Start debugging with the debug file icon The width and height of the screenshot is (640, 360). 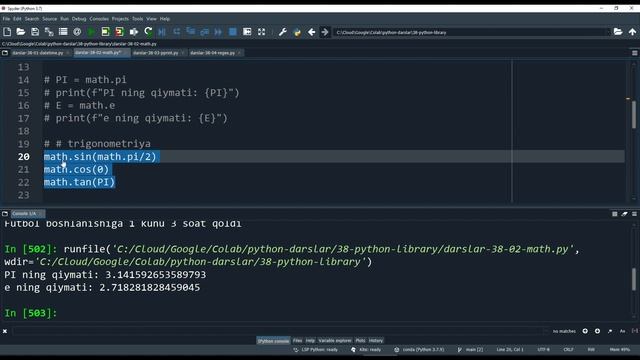pyautogui.click(x=162, y=32)
